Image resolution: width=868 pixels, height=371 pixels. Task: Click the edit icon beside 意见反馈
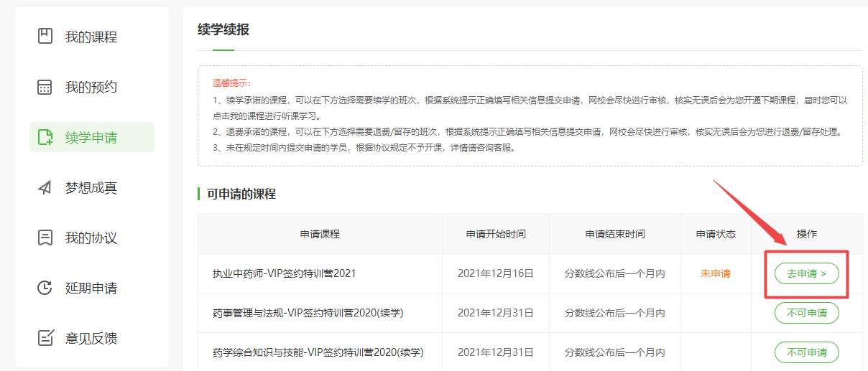pyautogui.click(x=45, y=338)
